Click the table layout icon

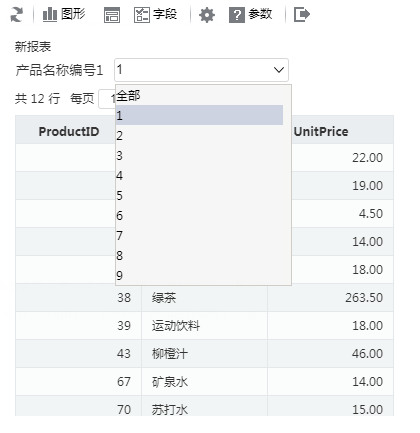point(112,15)
